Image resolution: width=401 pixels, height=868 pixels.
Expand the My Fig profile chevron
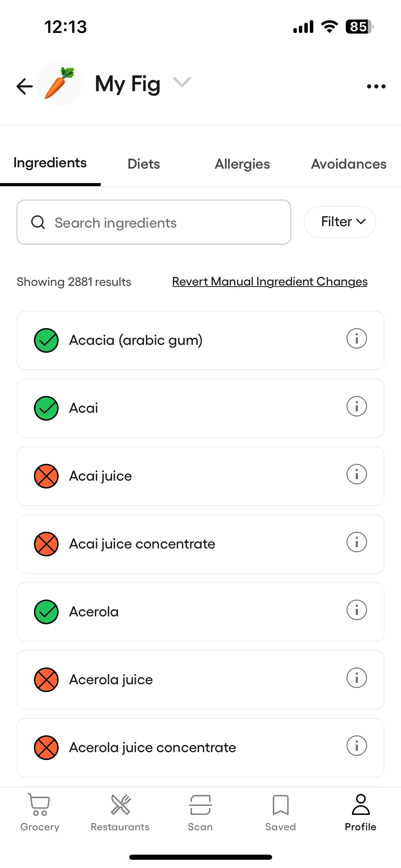coord(182,82)
